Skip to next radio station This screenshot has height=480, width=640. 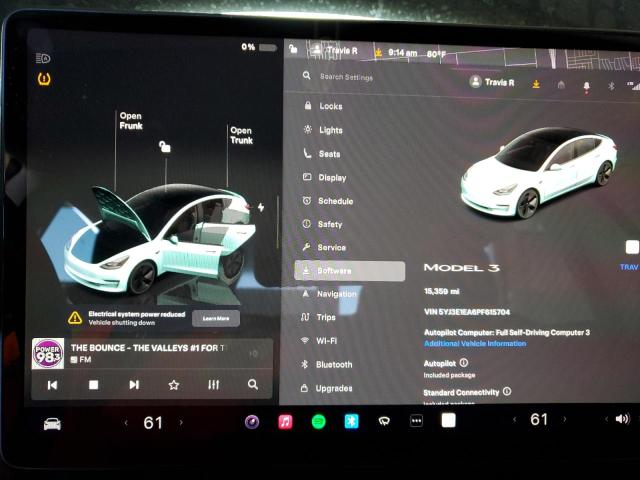coord(134,385)
